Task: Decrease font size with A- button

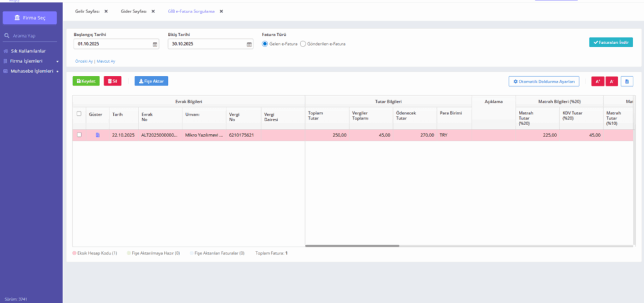Action: 611,81
